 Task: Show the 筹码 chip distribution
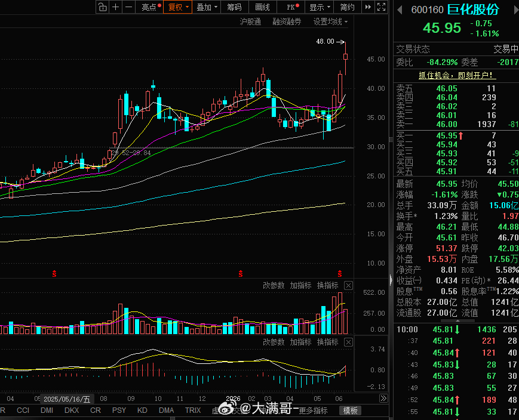[234, 7]
